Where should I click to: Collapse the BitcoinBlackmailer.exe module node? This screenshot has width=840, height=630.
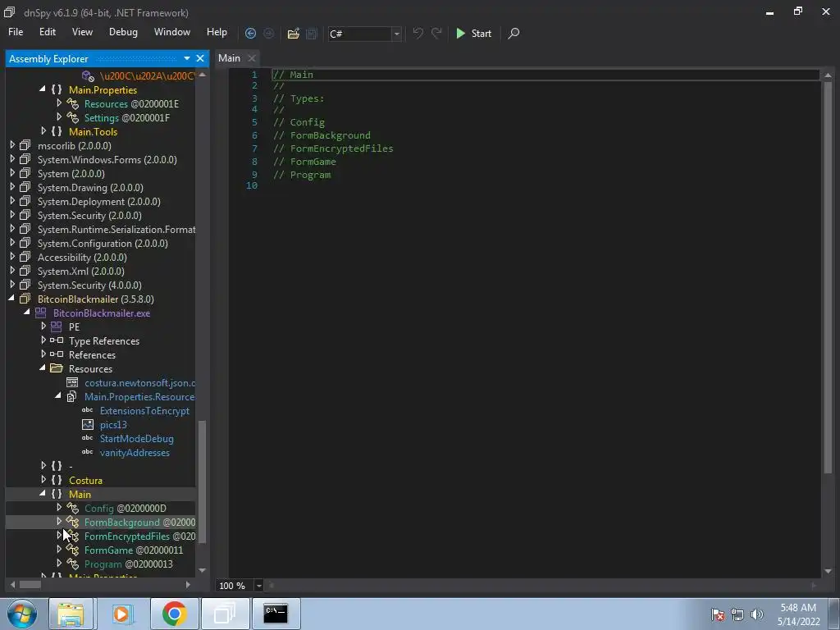pyautogui.click(x=27, y=313)
